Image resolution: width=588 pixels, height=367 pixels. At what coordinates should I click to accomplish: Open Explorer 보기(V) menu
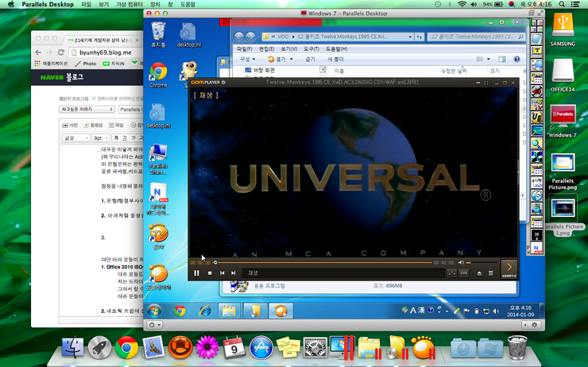[288, 49]
